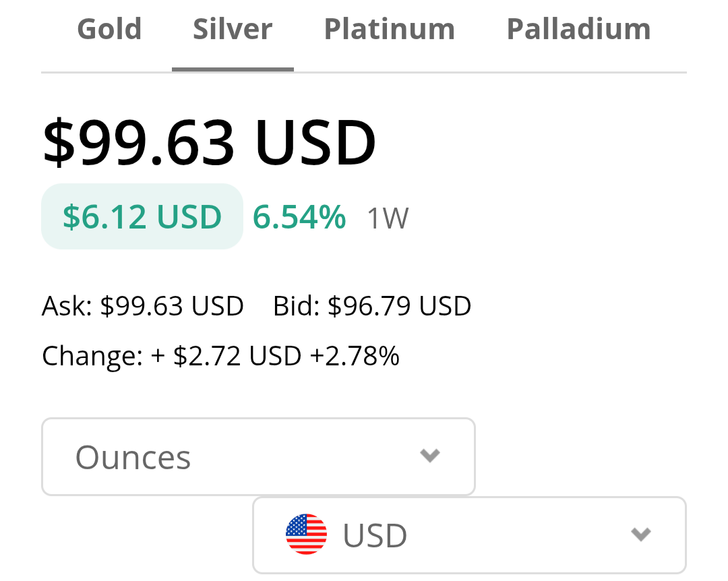Screen dimensions: 728x581
Task: Click the +2.78% daily change percentage
Action: (355, 355)
